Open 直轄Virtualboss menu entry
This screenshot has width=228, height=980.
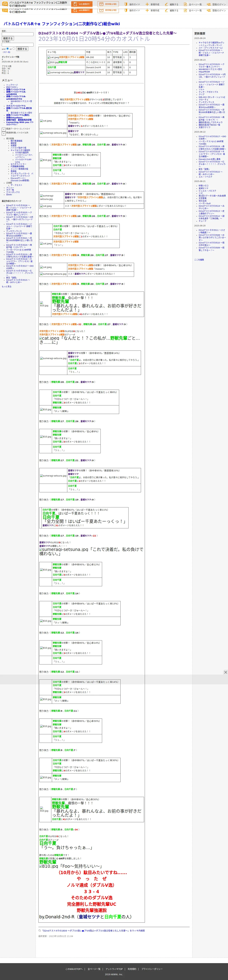14,118
